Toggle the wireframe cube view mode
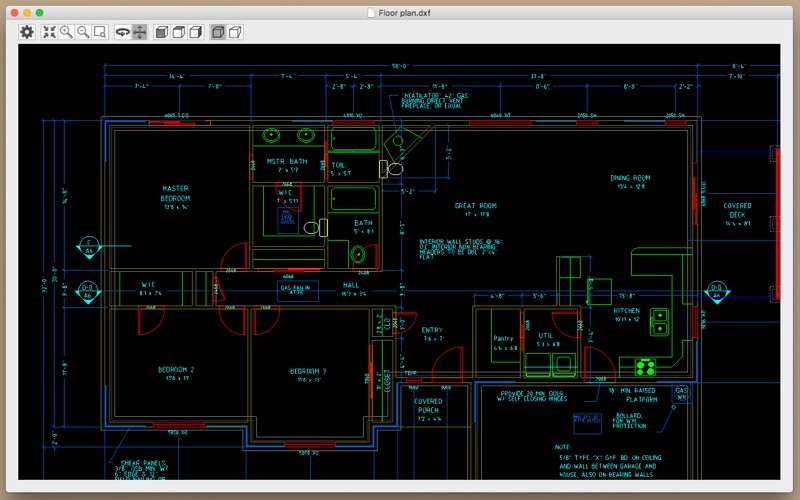Image resolution: width=800 pixels, height=500 pixels. tap(235, 32)
